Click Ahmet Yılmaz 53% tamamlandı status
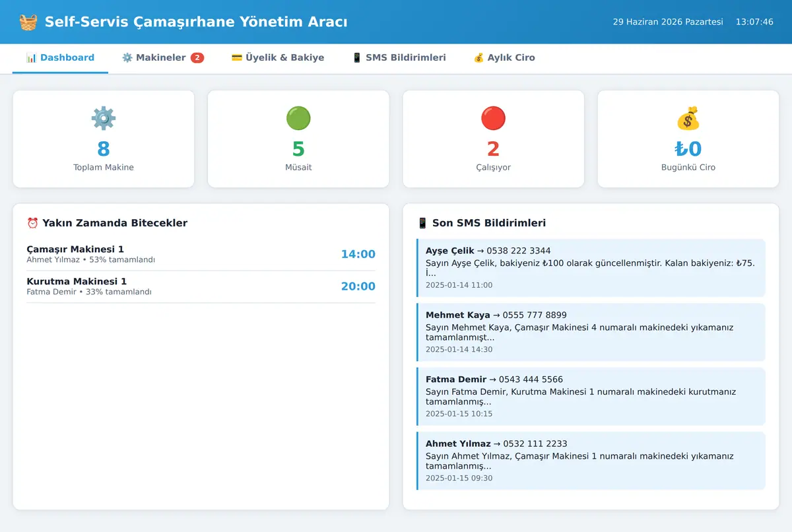This screenshot has width=792, height=532. click(91, 260)
